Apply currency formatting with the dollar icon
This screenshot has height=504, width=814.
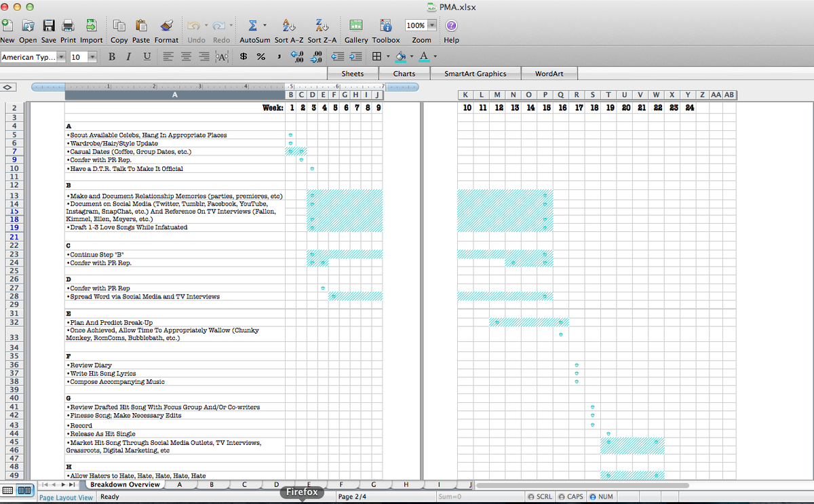coord(243,57)
